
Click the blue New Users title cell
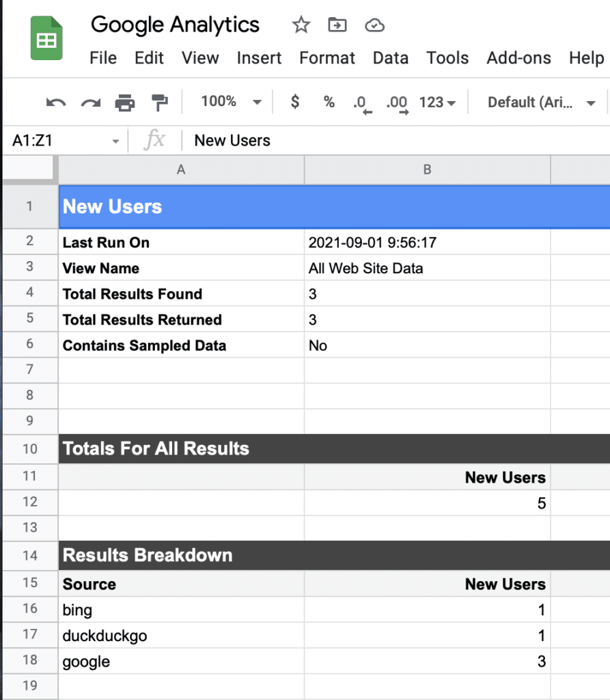coord(334,206)
